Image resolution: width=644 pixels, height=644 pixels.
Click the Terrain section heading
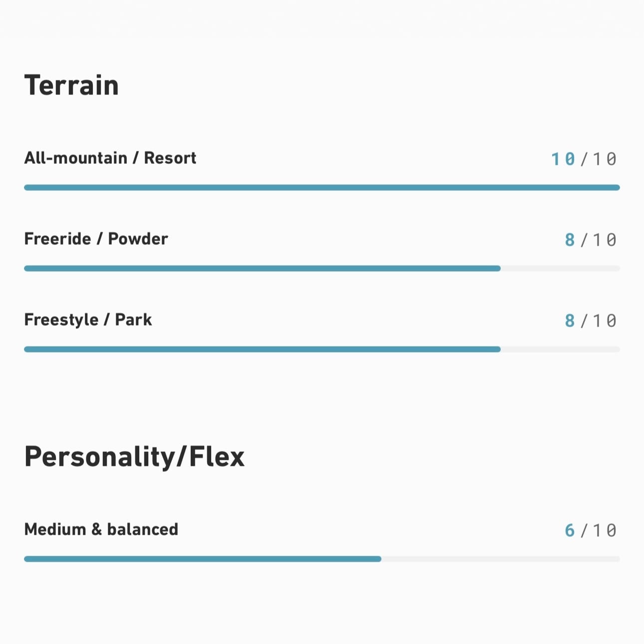pos(71,85)
